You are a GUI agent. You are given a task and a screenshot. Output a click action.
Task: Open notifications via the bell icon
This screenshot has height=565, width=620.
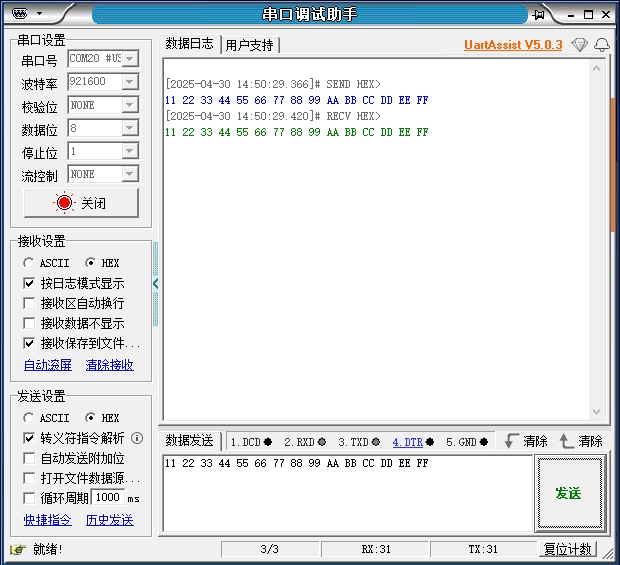(602, 45)
